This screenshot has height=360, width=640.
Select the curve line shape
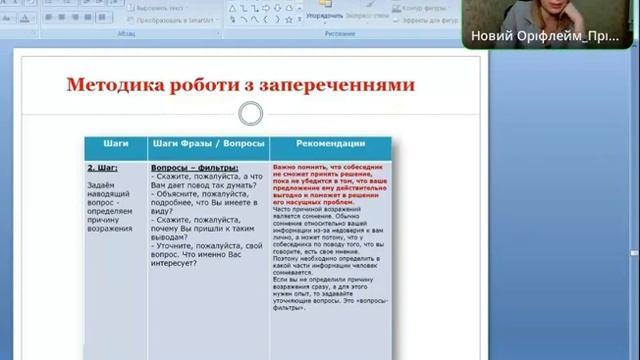(x=255, y=19)
